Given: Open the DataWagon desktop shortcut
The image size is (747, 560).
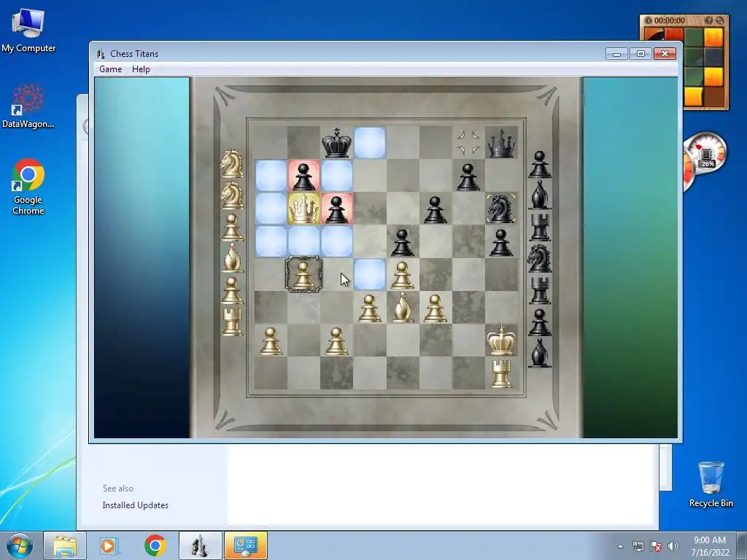Looking at the screenshot, I should pos(28,106).
